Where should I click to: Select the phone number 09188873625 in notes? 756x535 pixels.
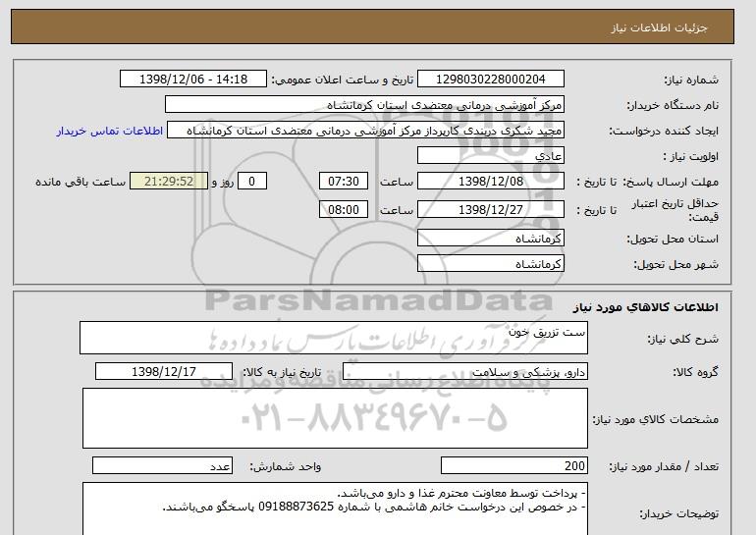click(x=297, y=508)
